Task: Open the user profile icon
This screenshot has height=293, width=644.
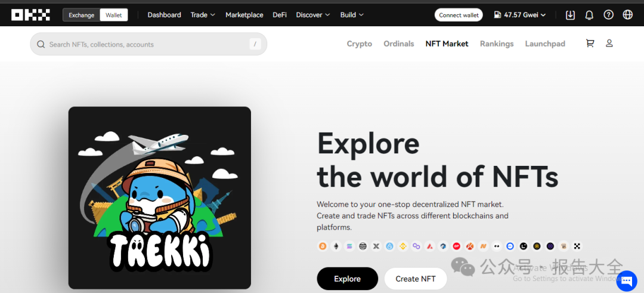Action: pyautogui.click(x=609, y=43)
